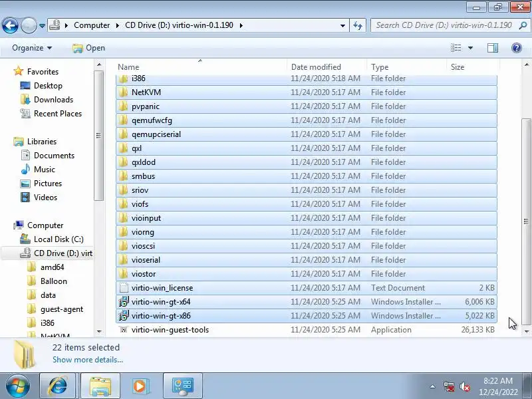Screen dimensions: 532x399
Task: Click the smbus folder icon
Action: (124, 176)
